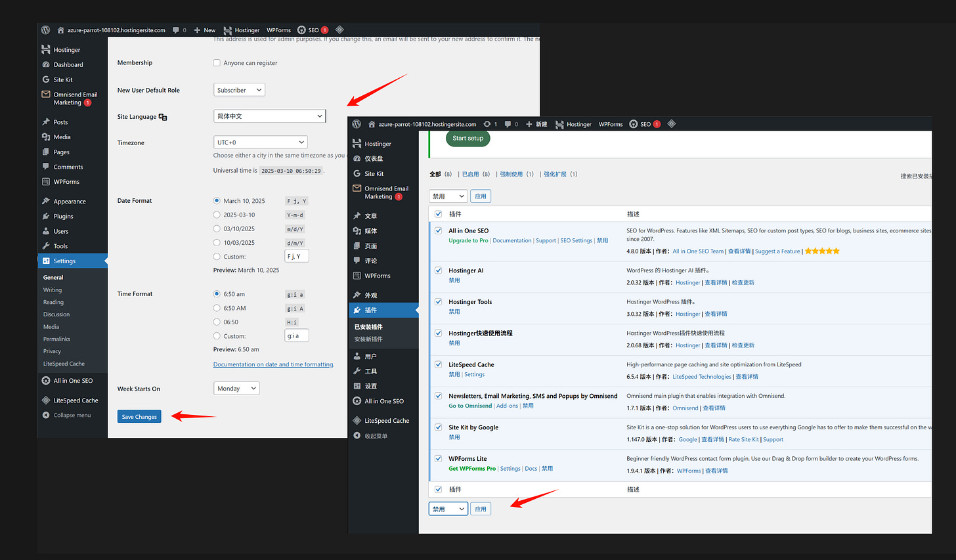Click 新建 in the right window's admin bar
Screen dimensions: 956x560
coord(536,124)
